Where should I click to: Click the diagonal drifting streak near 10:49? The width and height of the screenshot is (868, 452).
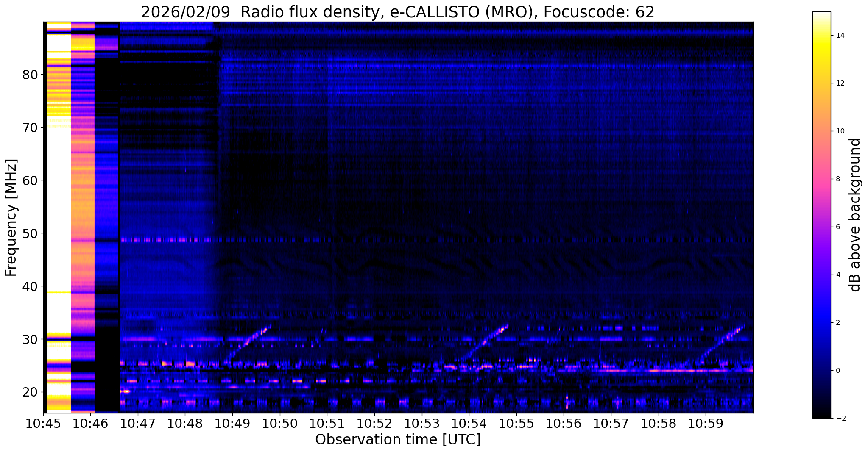click(248, 344)
